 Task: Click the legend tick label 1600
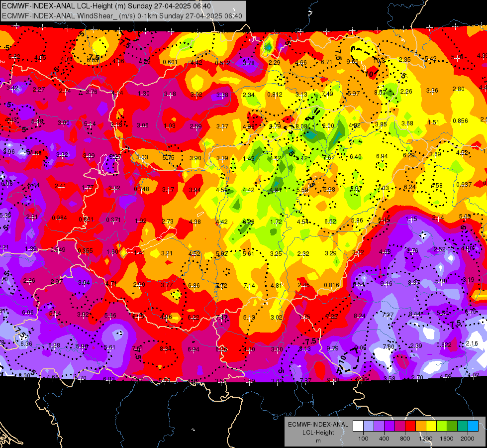coord(447,439)
